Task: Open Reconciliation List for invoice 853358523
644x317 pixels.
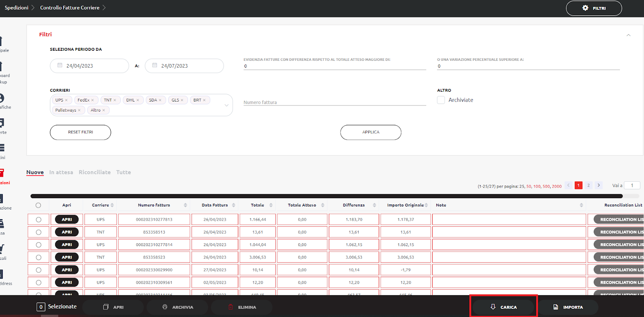Action: [x=619, y=257]
